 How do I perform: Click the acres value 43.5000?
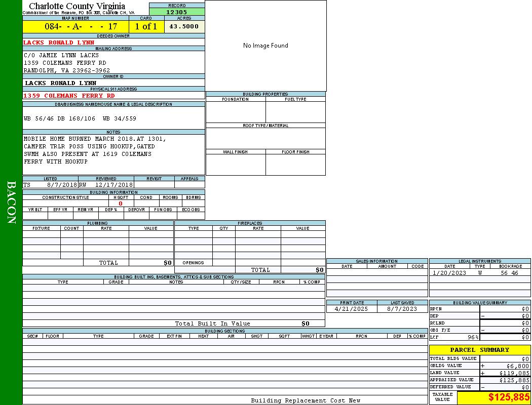click(x=184, y=26)
